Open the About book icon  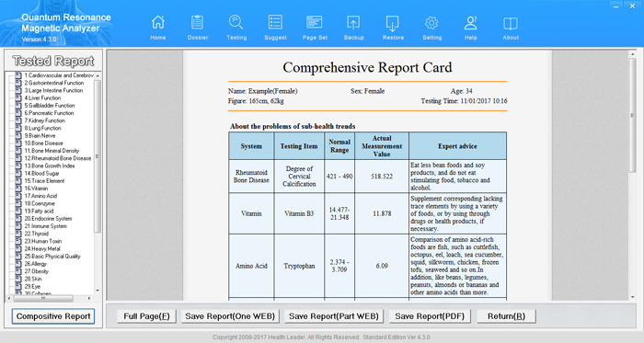(511, 23)
